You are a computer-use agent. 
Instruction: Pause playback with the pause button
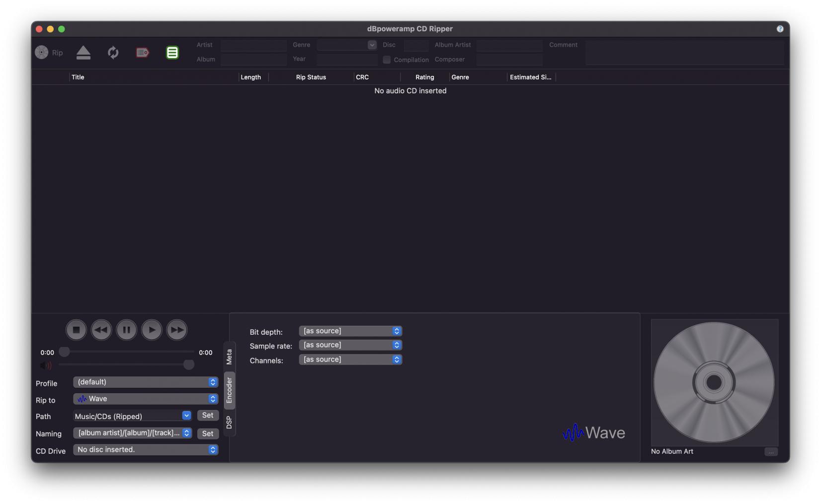click(x=127, y=330)
